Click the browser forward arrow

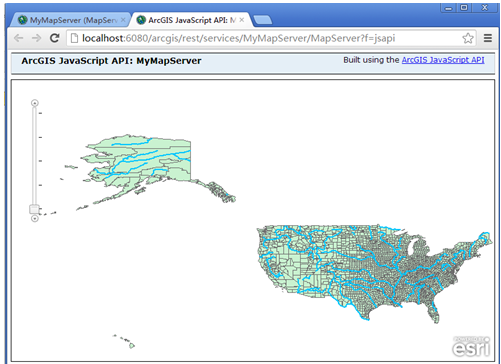pyautogui.click(x=36, y=38)
